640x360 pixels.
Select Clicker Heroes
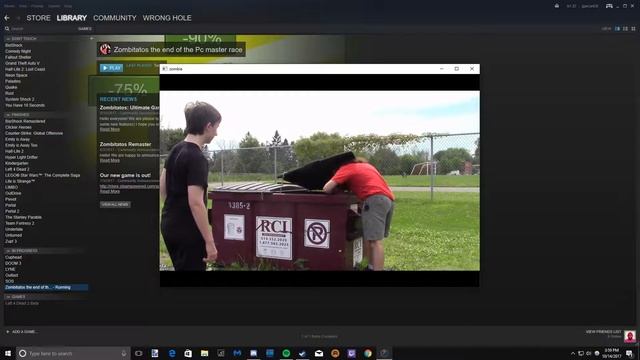click(x=18, y=127)
